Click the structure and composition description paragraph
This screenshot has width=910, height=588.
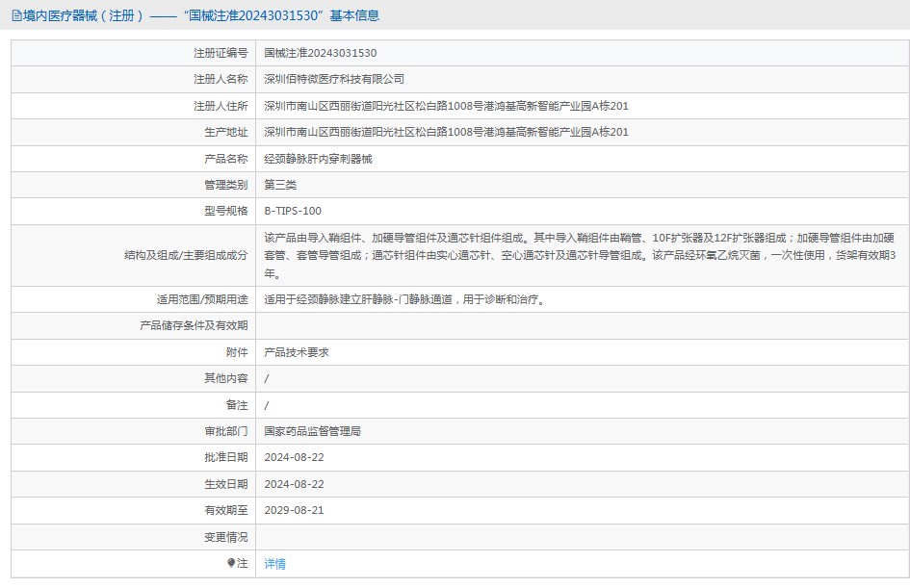[x=580, y=255]
